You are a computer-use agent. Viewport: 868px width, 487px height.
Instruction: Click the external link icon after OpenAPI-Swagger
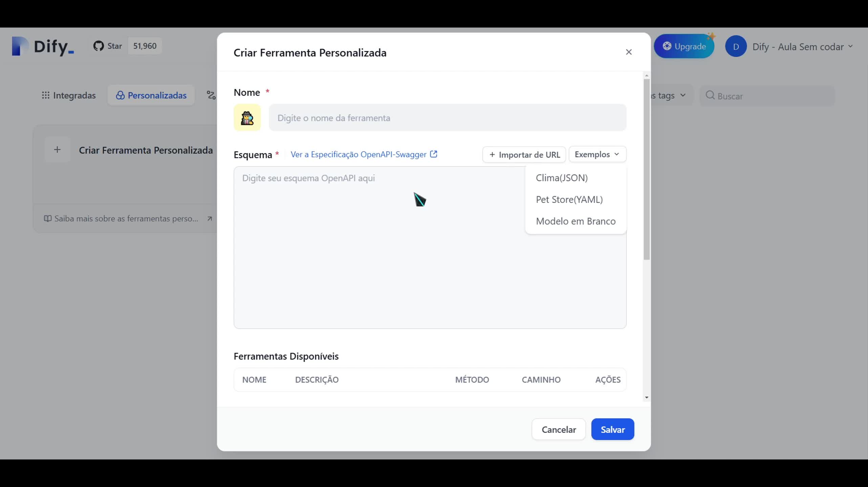click(x=434, y=154)
